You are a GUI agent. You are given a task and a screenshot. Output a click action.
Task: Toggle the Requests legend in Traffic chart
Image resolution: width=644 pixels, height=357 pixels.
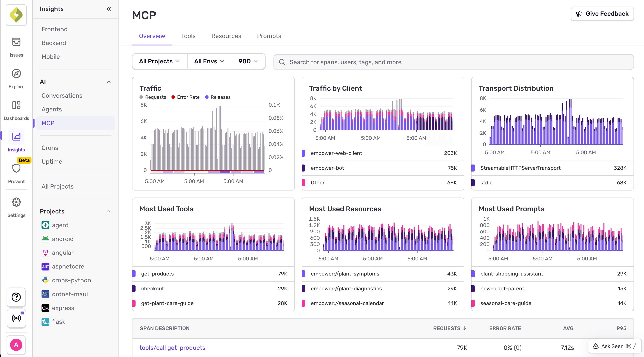pyautogui.click(x=153, y=97)
